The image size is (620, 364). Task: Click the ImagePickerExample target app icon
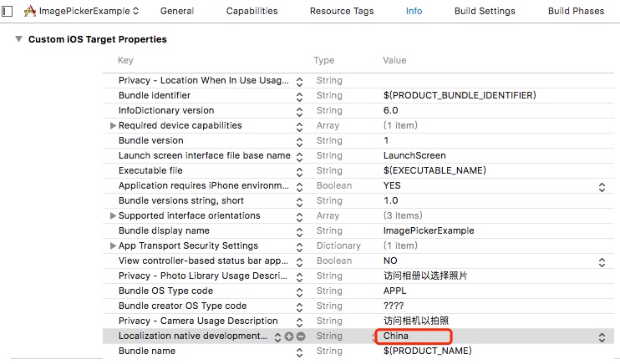click(30, 12)
